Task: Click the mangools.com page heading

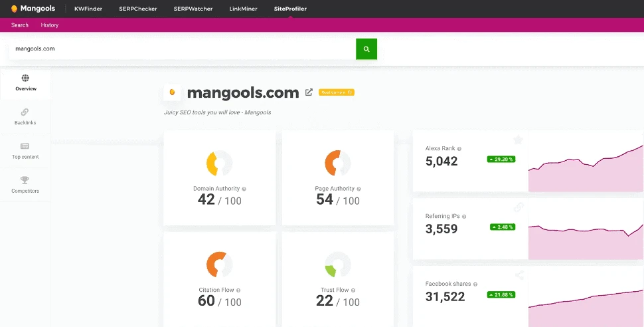Action: pos(243,93)
